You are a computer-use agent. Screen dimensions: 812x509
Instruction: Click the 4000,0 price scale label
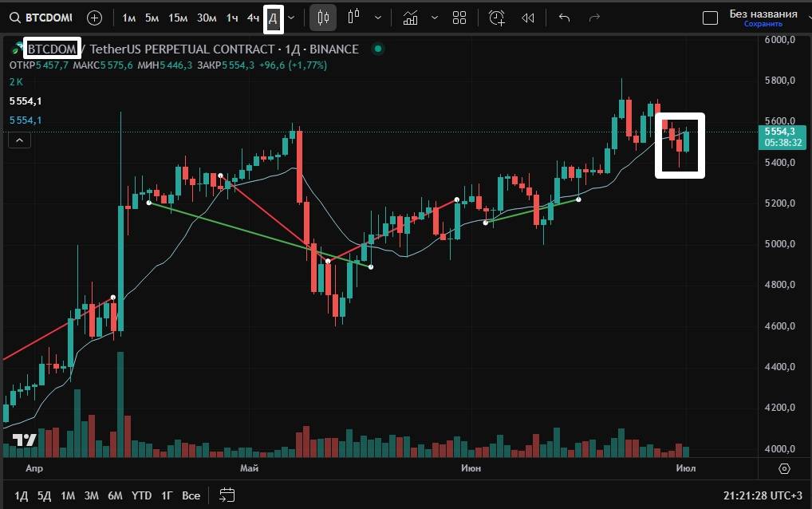point(780,449)
